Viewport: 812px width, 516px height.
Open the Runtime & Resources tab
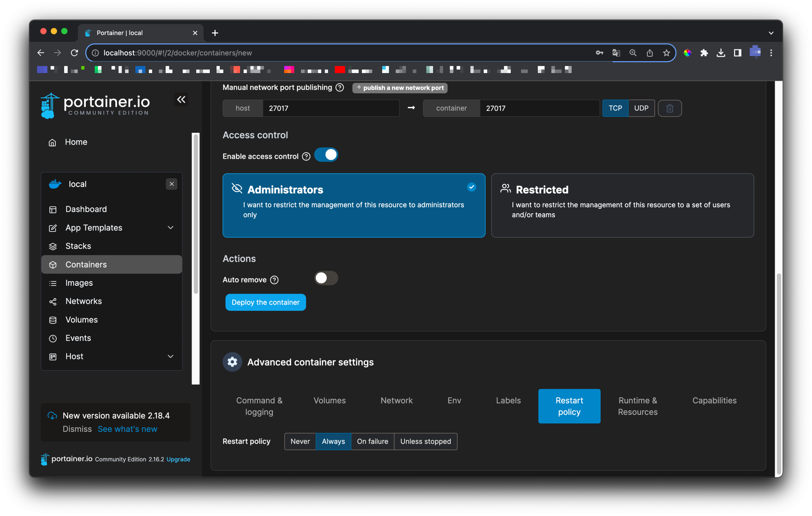tap(637, 406)
